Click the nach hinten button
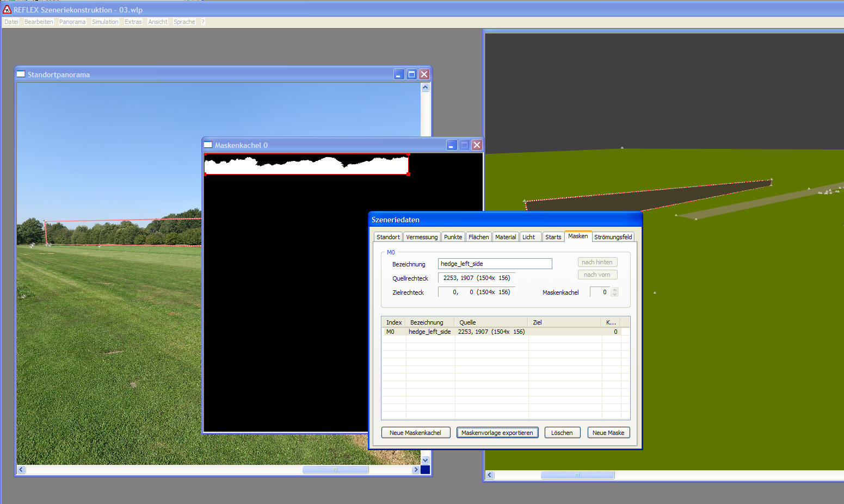The width and height of the screenshot is (844, 504). coord(597,262)
